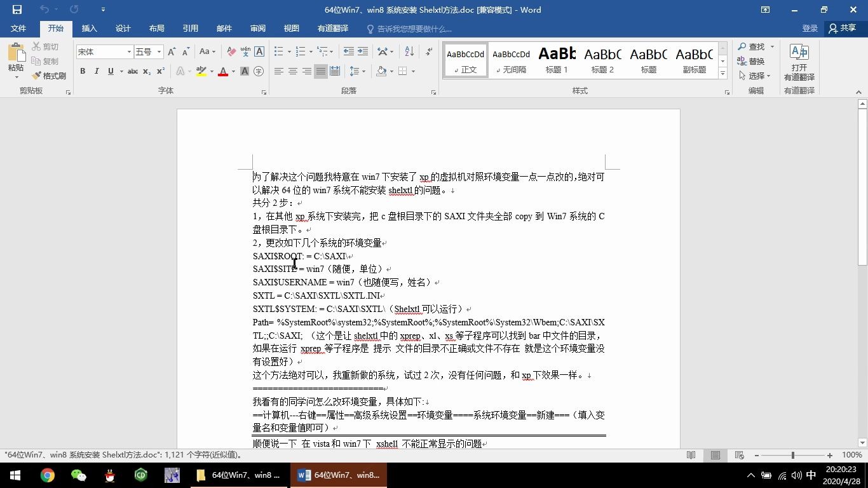The image size is (868, 488).
Task: Increase font size with grow-font icon
Action: point(172,51)
